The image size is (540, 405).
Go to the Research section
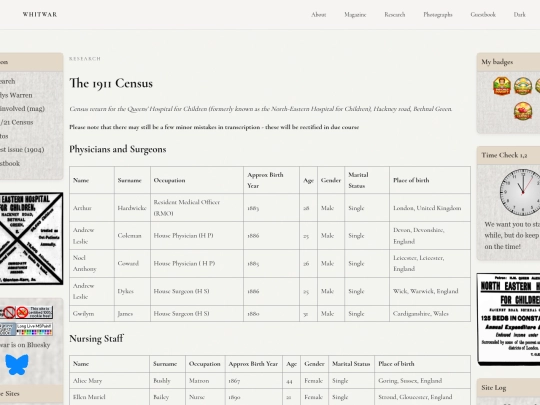[x=395, y=14]
